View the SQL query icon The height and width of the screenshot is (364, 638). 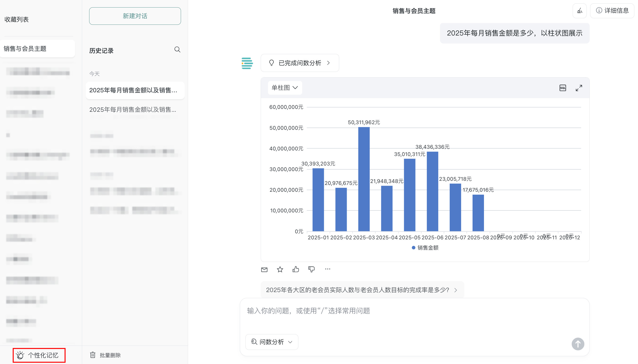point(562,88)
